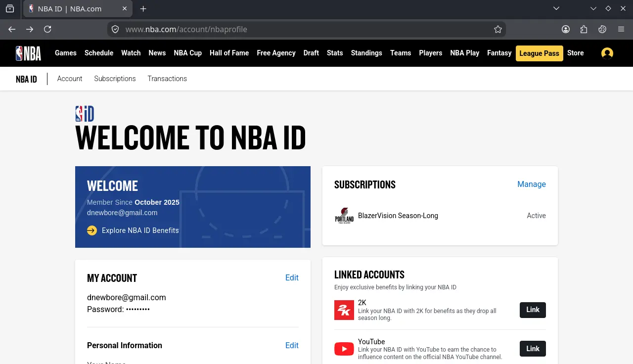This screenshot has height=364, width=633.
Task: Open the Firefox View icon at top left
Action: (10, 9)
